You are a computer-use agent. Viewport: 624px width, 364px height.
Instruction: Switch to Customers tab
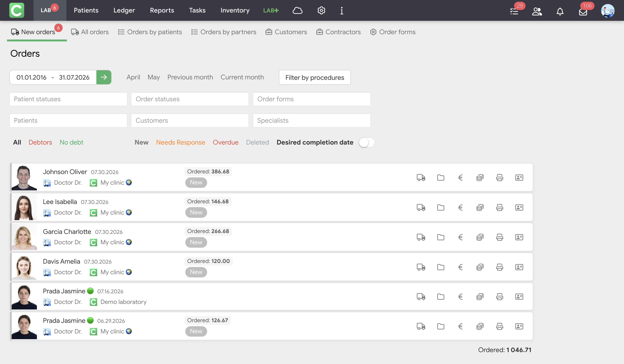[x=286, y=32]
